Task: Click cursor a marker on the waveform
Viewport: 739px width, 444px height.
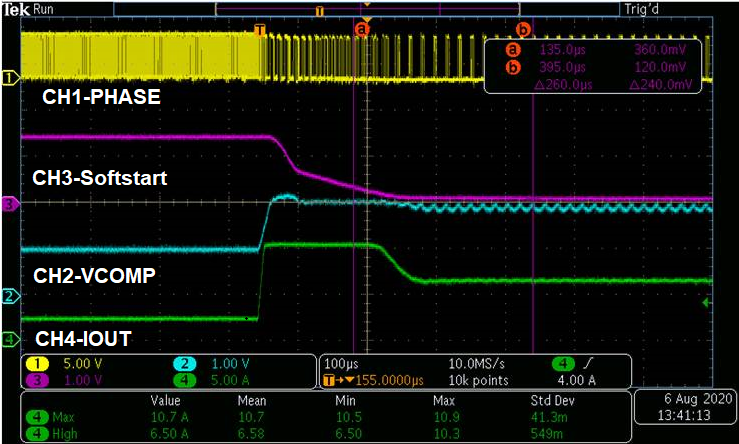Action: pos(362,30)
